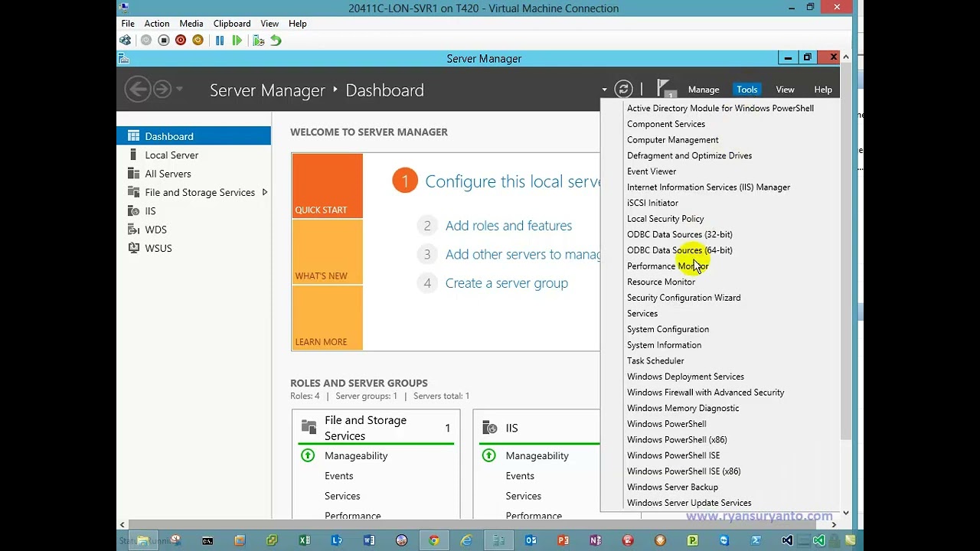Open the Clipboard menu
Viewport: 980px width, 551px height.
pyautogui.click(x=232, y=24)
